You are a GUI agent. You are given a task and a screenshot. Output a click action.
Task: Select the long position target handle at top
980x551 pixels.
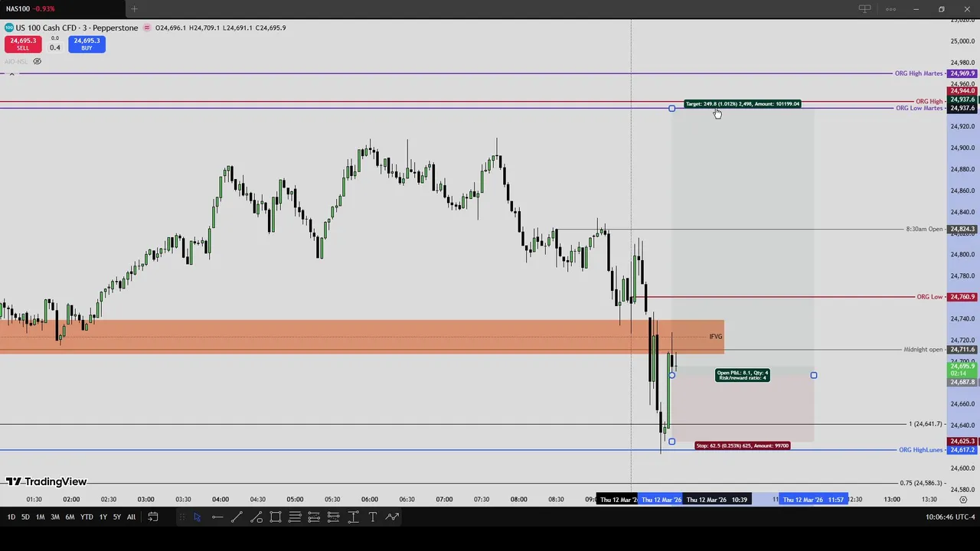click(x=671, y=109)
